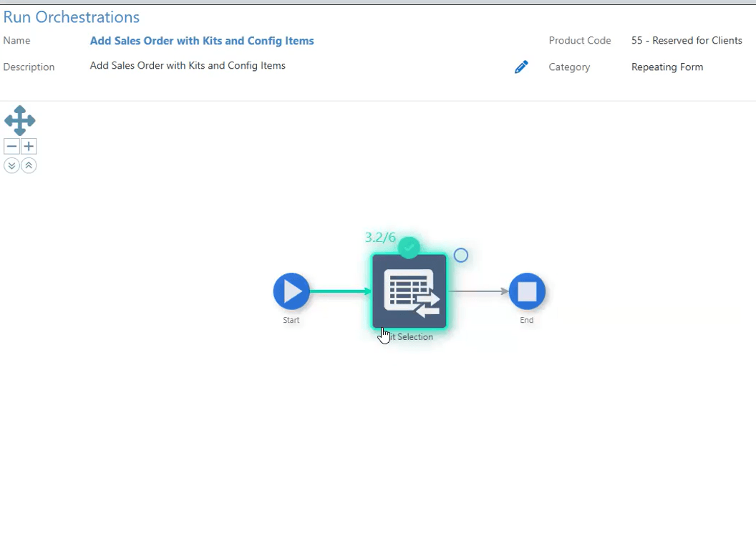756x559 pixels.
Task: Click the Start label under play node
Action: tap(291, 320)
